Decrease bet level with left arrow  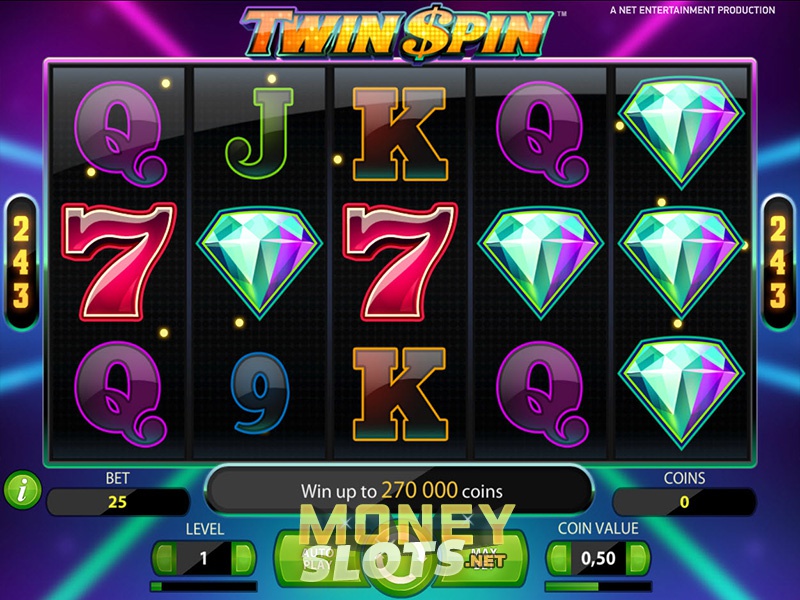164,558
